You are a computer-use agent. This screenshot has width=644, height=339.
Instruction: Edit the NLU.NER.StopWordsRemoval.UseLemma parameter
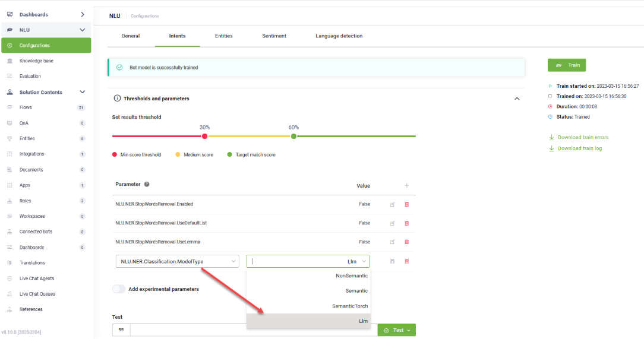392,242
